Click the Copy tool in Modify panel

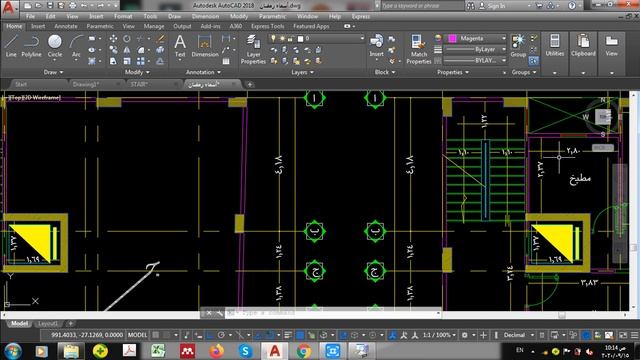[x=113, y=50]
